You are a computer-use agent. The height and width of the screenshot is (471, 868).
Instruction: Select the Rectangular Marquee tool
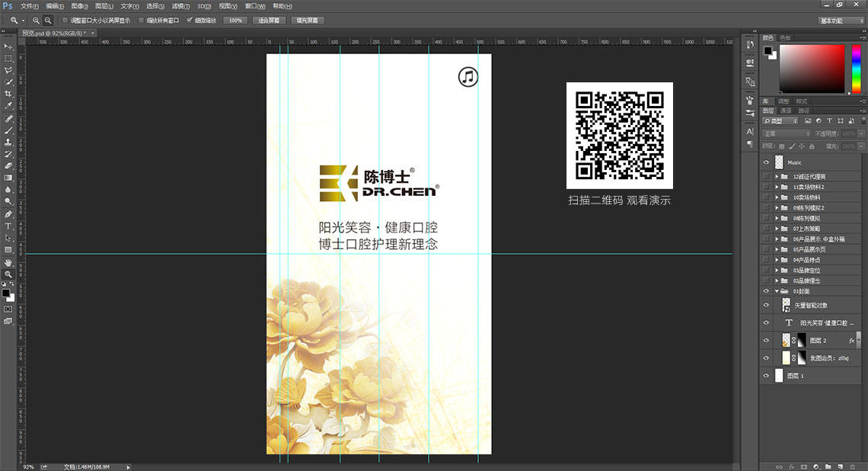8,58
